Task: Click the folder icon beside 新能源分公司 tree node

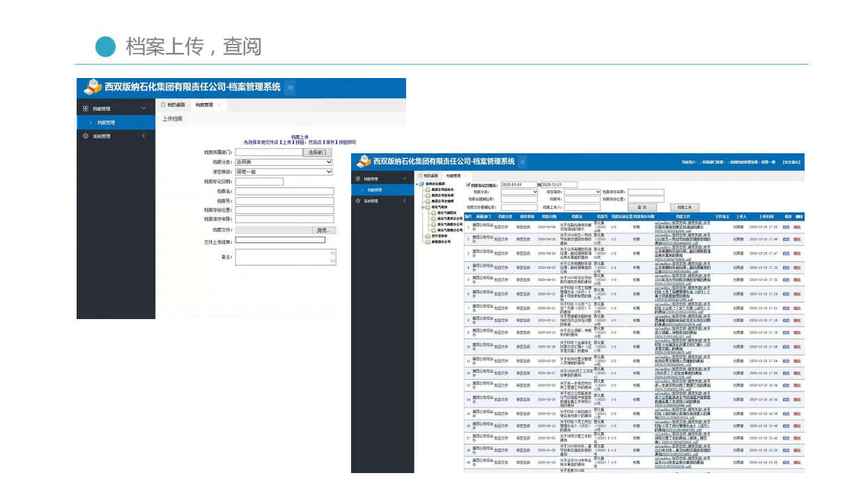Action: (x=427, y=241)
